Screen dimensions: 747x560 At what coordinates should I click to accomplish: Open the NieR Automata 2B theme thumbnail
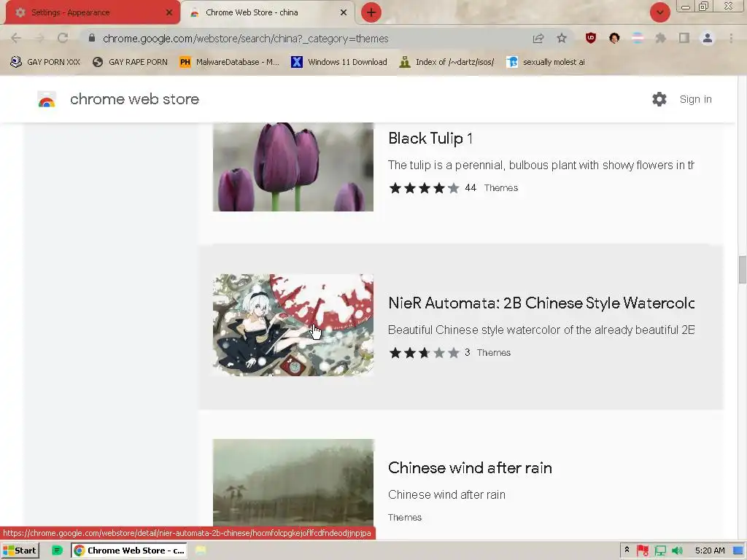point(293,324)
